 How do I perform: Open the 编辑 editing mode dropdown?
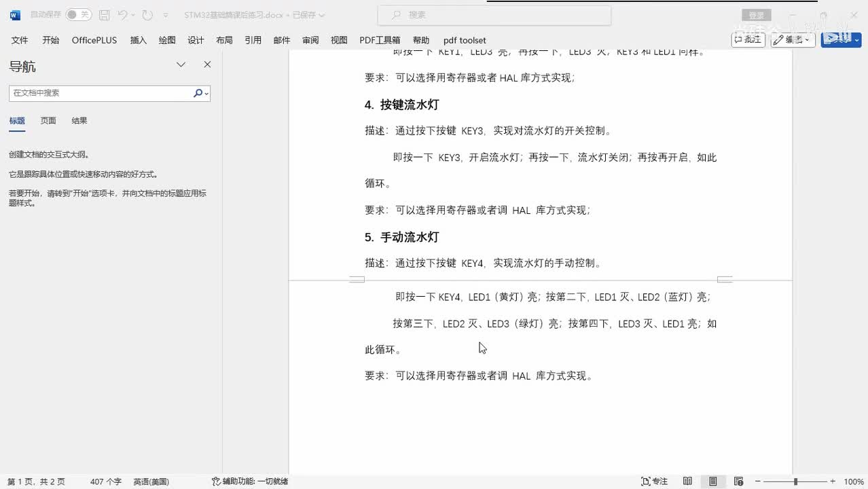(793, 39)
